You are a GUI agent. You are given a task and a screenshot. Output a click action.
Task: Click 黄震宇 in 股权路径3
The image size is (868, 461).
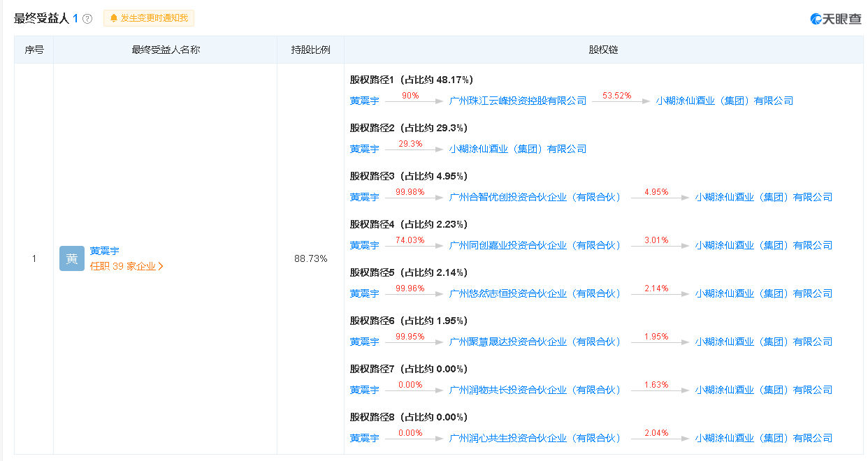click(365, 197)
